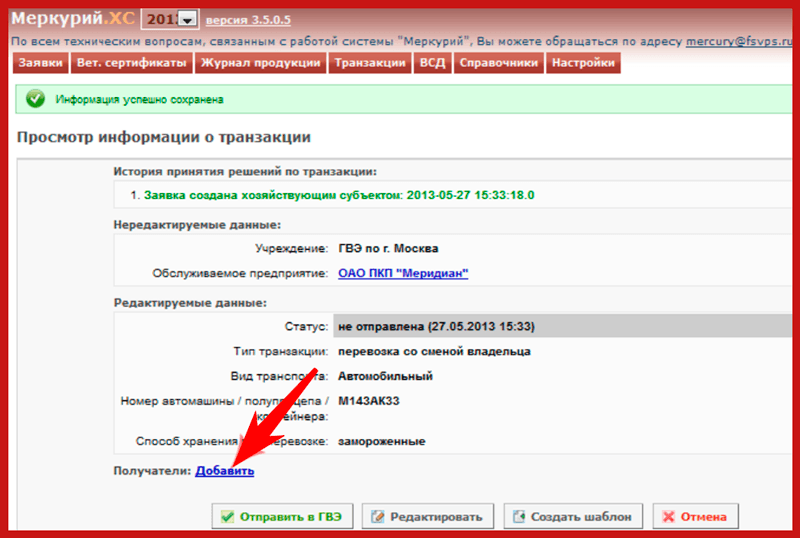Open ОАО ПКП "Меридиан" enterprise link
The image size is (800, 538).
pos(403,273)
